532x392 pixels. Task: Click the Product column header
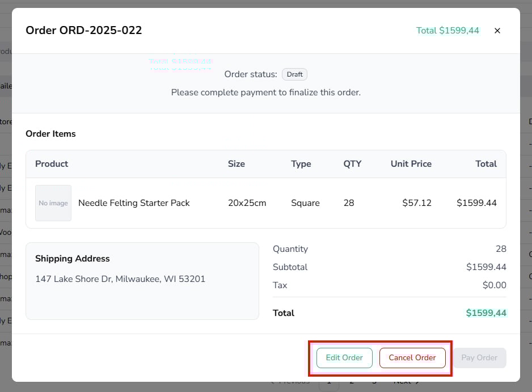click(x=52, y=164)
